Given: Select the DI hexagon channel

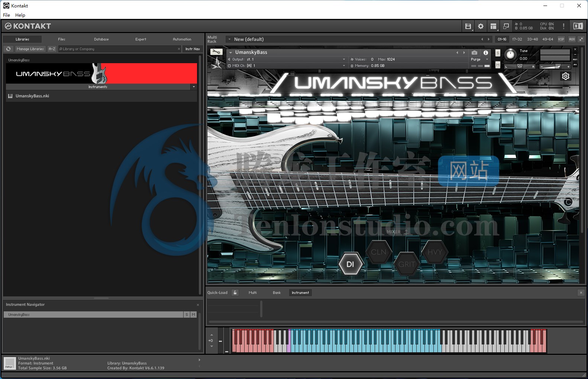Looking at the screenshot, I should [x=350, y=264].
